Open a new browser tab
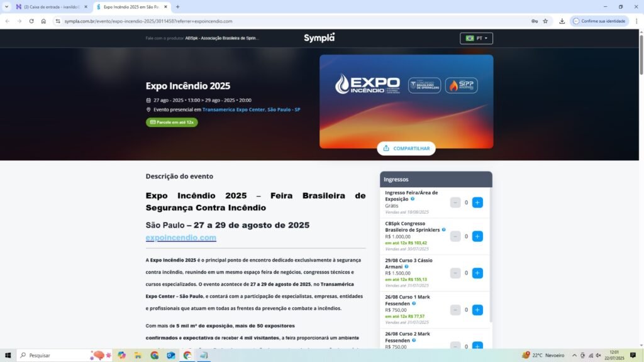Screen dimensions: 644x362 pyautogui.click(x=177, y=7)
